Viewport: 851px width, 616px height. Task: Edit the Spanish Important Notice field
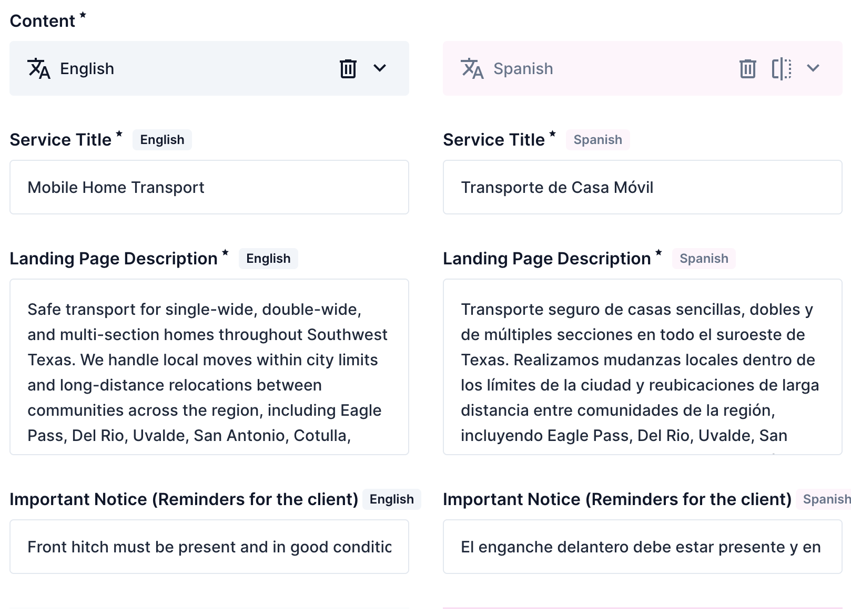coord(643,547)
